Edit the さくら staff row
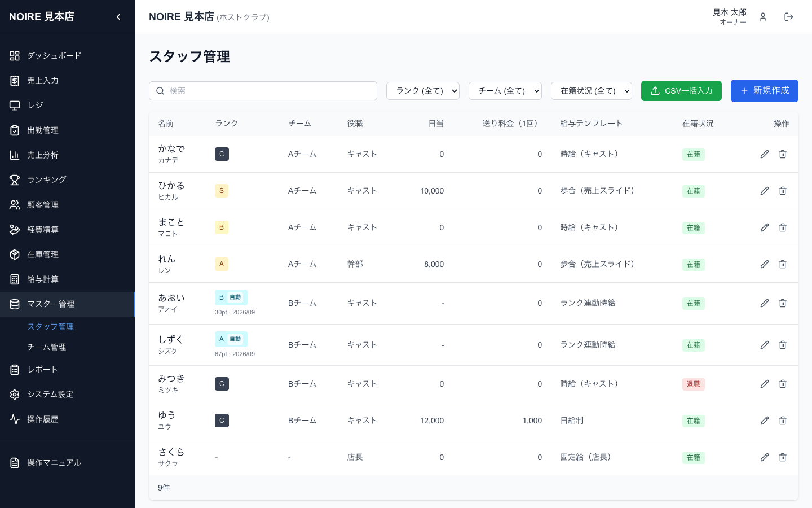812x508 pixels. pos(765,457)
